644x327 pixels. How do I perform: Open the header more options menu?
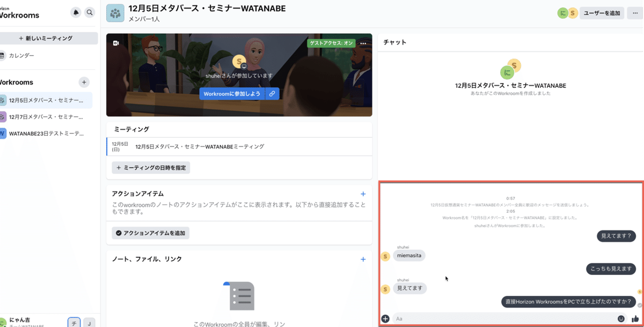click(x=635, y=13)
